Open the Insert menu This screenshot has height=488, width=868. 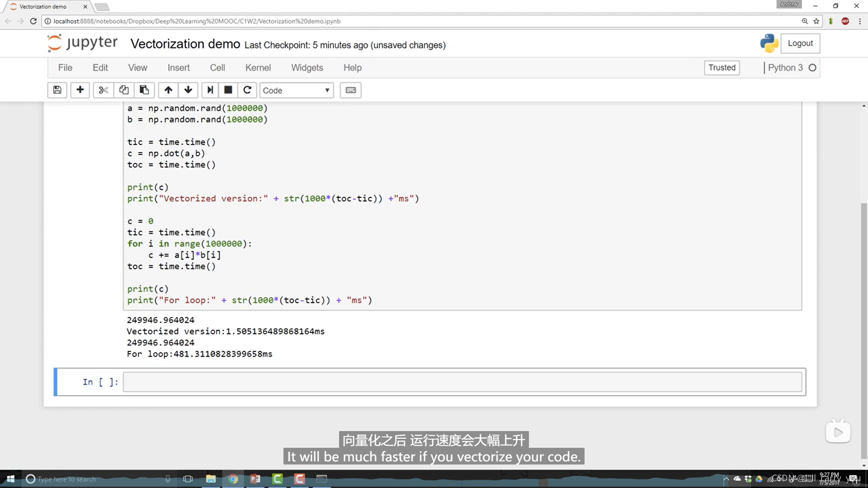179,67
